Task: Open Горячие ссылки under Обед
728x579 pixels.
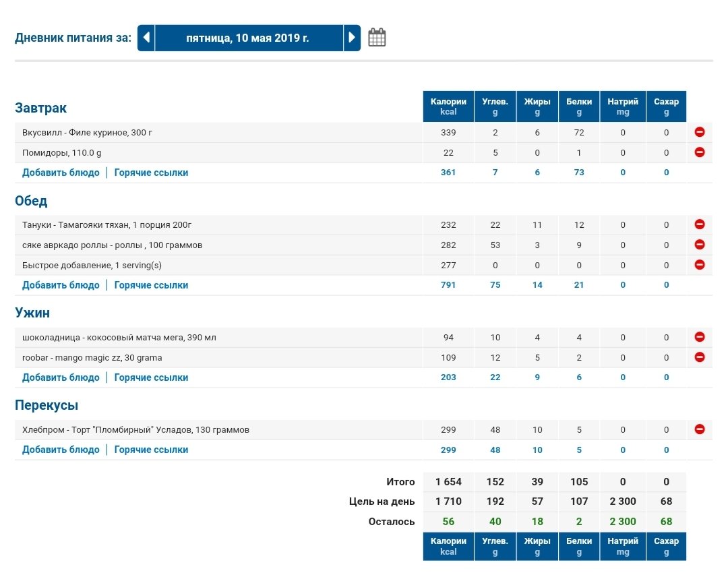Action: click(x=151, y=285)
